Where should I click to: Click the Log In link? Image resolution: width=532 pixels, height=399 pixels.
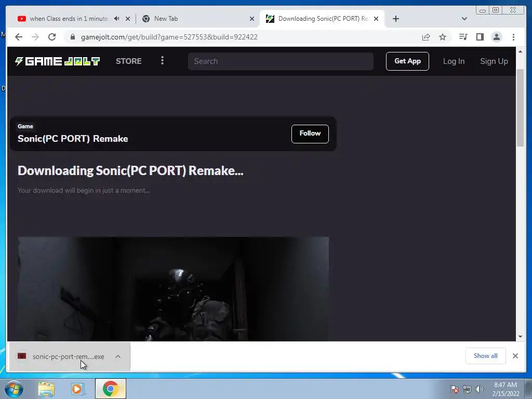click(x=454, y=61)
